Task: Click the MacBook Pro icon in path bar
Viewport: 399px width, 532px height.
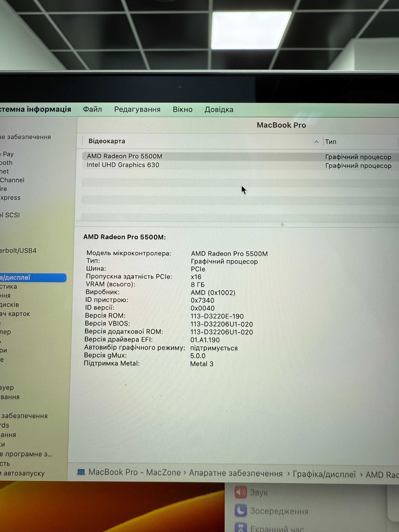Action: tap(81, 472)
